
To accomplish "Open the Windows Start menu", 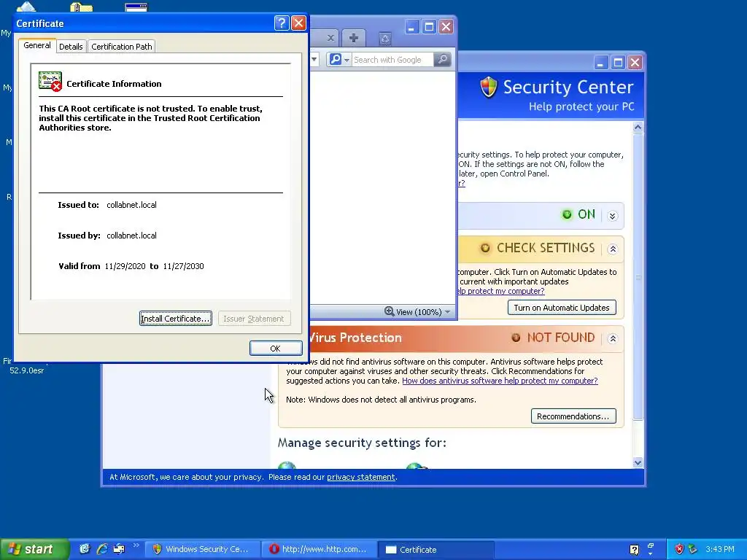I will (x=34, y=549).
